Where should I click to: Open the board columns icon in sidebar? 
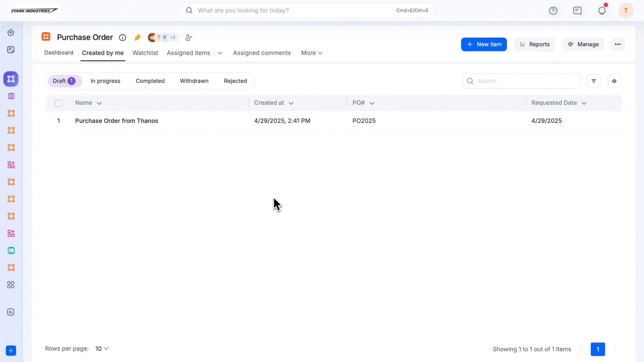11,96
